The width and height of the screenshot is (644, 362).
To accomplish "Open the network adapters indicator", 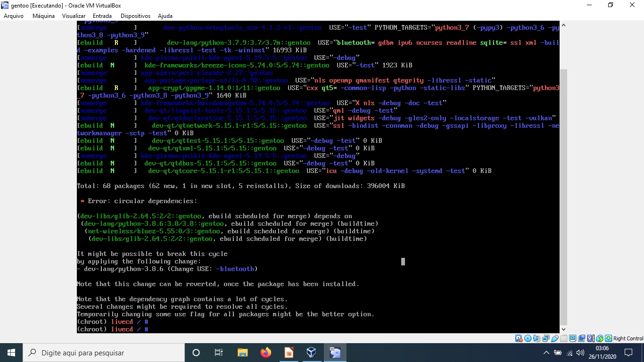I will [x=546, y=338].
